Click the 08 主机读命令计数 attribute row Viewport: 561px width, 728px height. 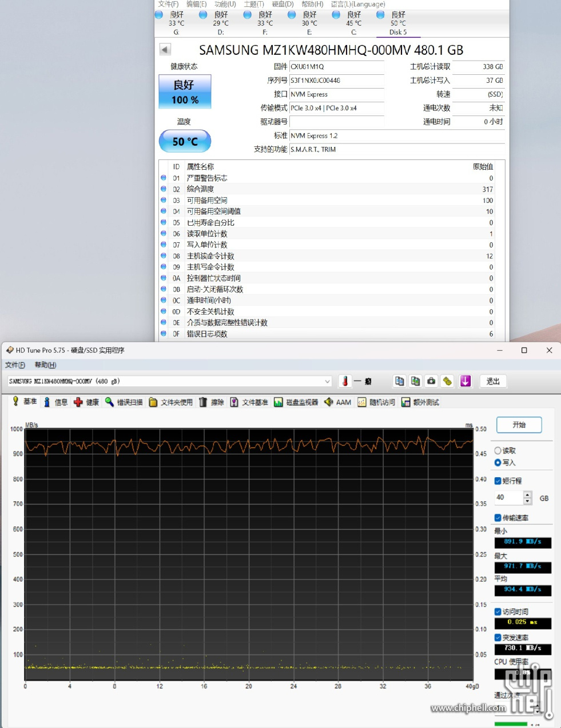point(328,256)
